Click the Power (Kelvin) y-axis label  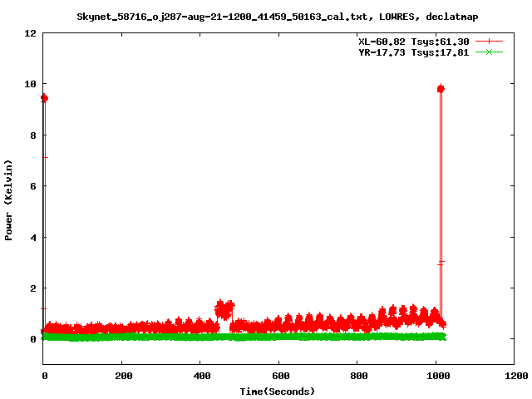pyautogui.click(x=8, y=200)
